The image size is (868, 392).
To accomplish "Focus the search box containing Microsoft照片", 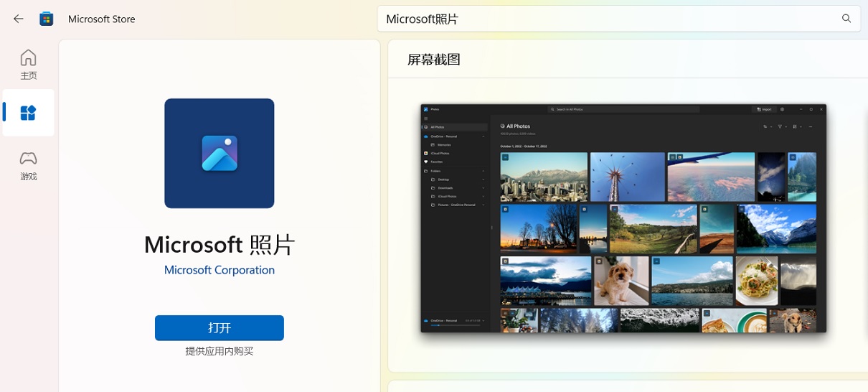I will click(618, 19).
